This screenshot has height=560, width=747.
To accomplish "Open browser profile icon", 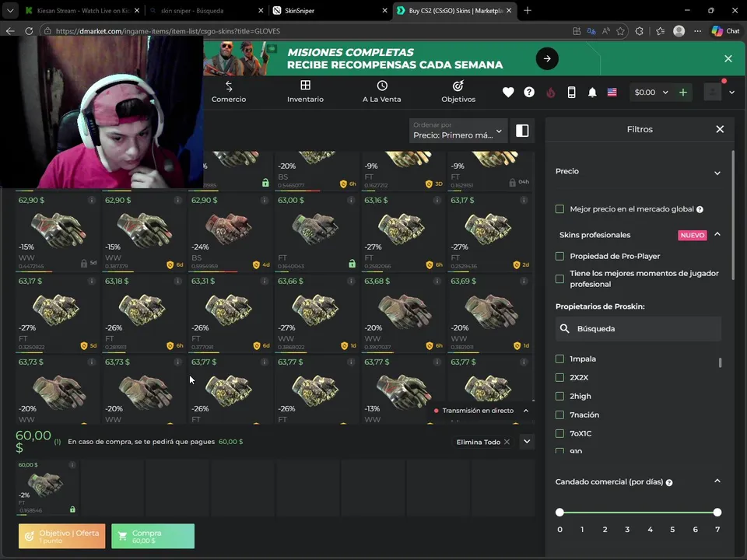I will [679, 31].
